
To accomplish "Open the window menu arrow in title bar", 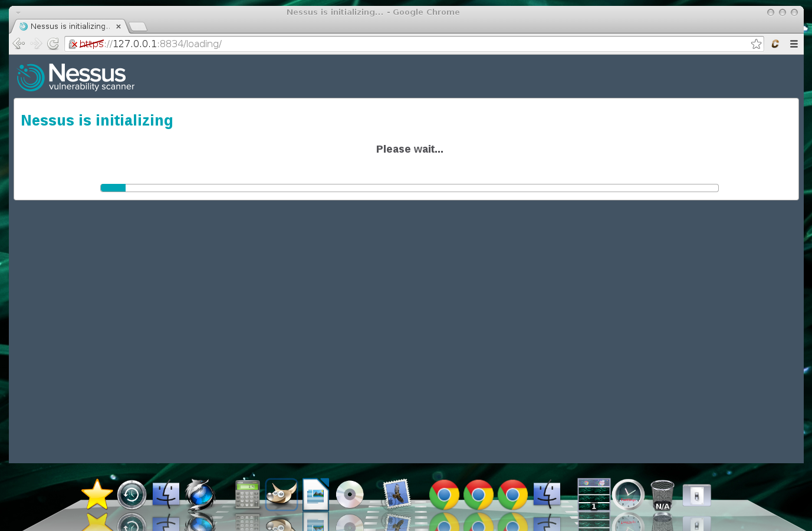I will point(18,12).
